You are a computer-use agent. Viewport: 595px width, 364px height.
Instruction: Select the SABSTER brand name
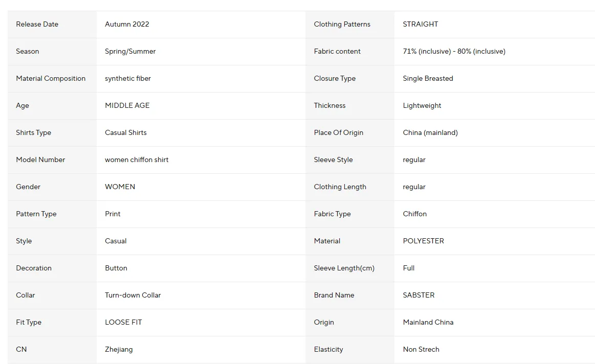point(418,295)
